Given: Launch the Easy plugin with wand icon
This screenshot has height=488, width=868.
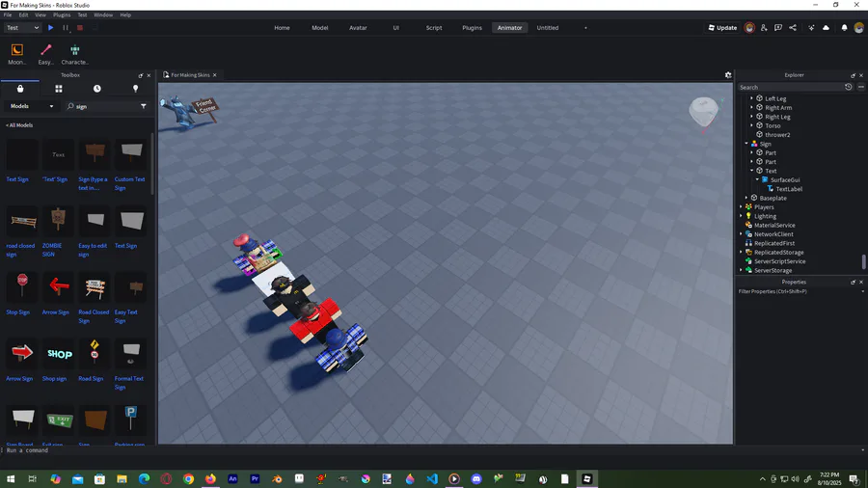Looking at the screenshot, I should 46,54.
